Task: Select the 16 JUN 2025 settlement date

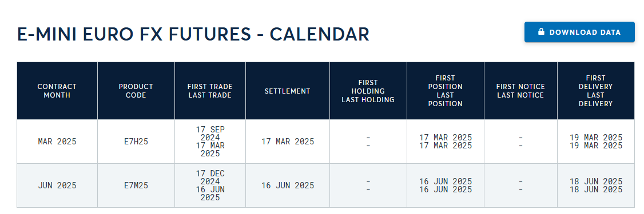Action: point(288,185)
